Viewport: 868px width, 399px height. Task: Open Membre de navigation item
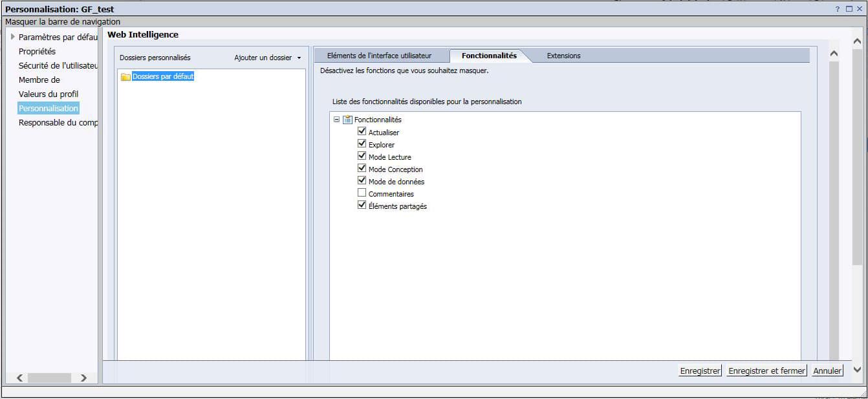click(39, 80)
